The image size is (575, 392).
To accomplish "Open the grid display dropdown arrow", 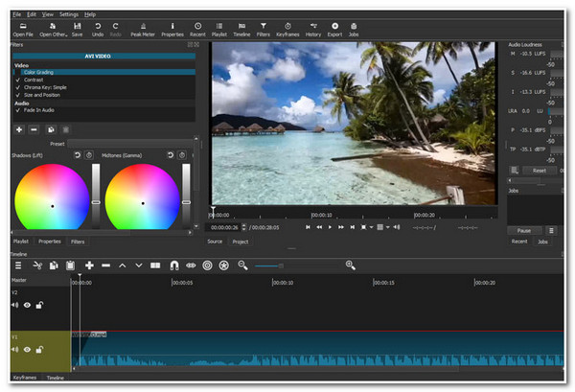I will point(387,227).
